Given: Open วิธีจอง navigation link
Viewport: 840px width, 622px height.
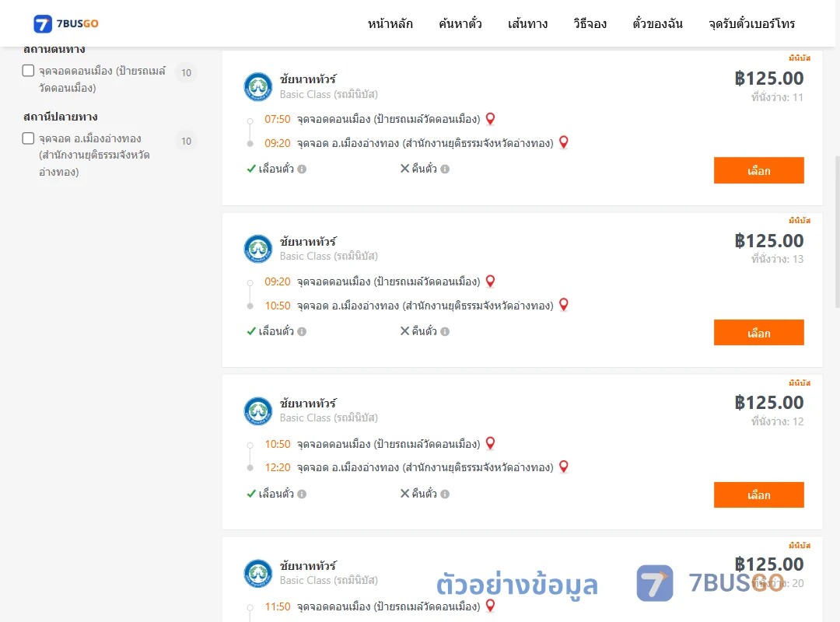Looking at the screenshot, I should 590,23.
